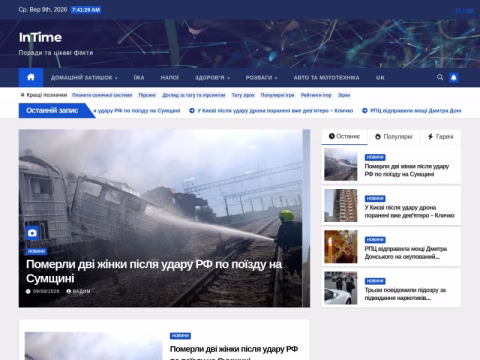480x360 pixels.
Task: Click the notification bell icon
Action: pyautogui.click(x=453, y=77)
